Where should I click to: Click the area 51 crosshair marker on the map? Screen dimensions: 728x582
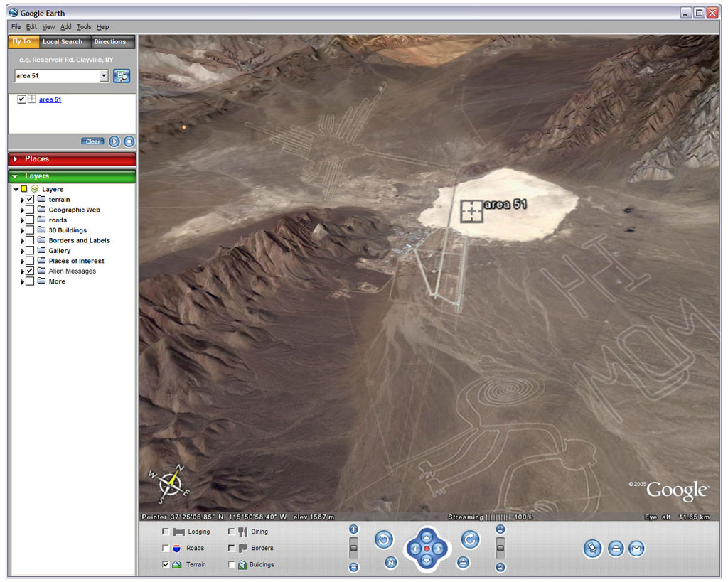coord(471,211)
